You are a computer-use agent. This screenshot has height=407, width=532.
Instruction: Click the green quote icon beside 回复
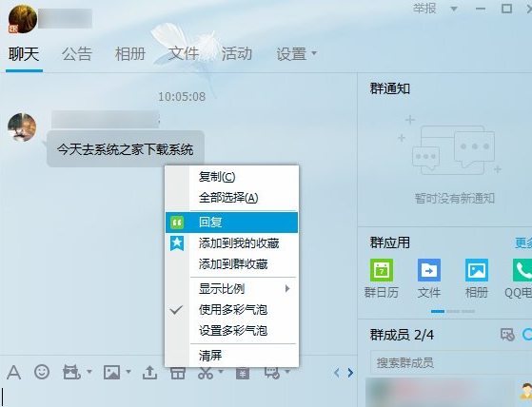177,223
